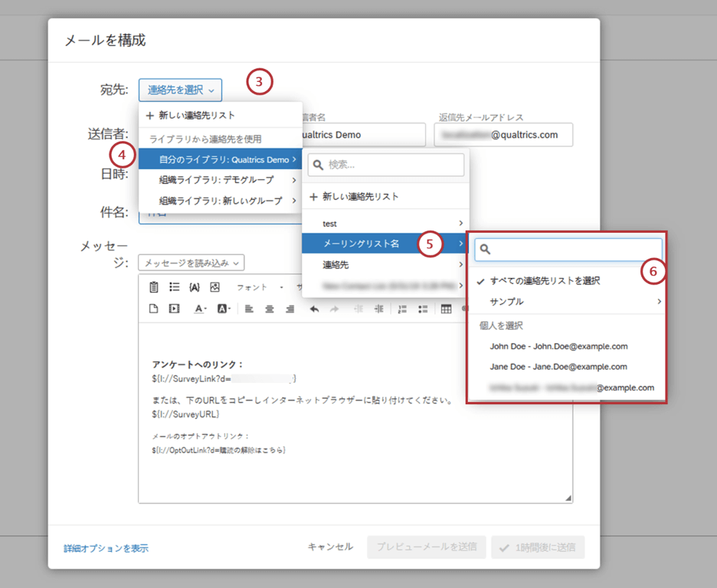Click the undo arrow
The width and height of the screenshot is (717, 588).
pyautogui.click(x=314, y=309)
